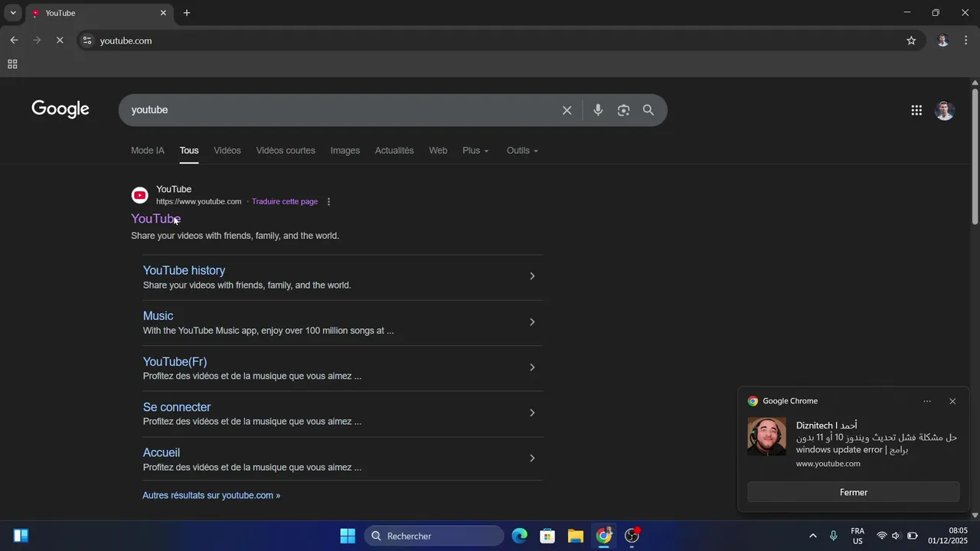Open the YouTube result title link
Image resolution: width=980 pixels, height=551 pixels.
pos(155,219)
